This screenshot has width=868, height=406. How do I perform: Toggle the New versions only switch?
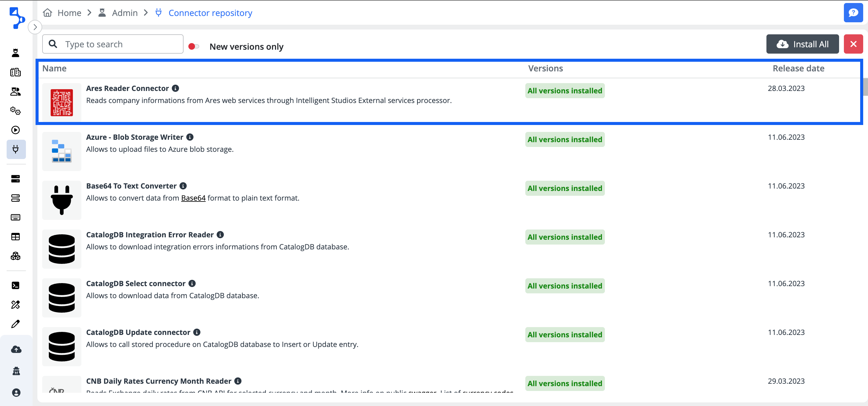pyautogui.click(x=194, y=46)
